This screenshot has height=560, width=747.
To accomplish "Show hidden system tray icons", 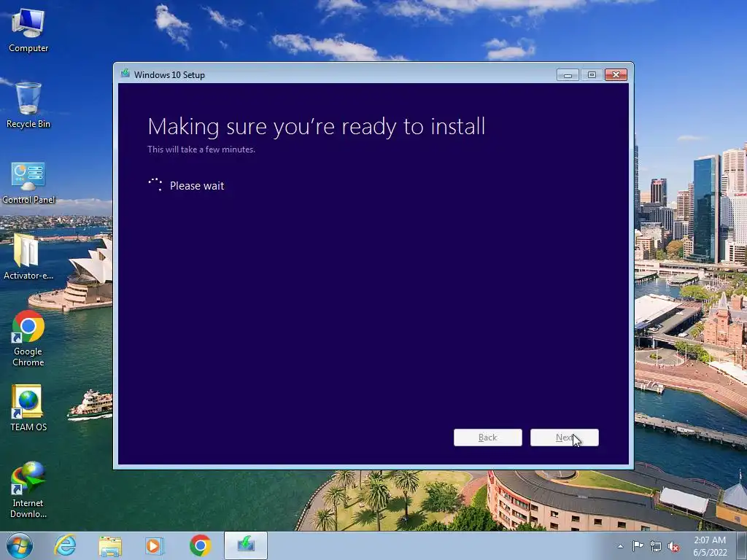I will tap(620, 547).
